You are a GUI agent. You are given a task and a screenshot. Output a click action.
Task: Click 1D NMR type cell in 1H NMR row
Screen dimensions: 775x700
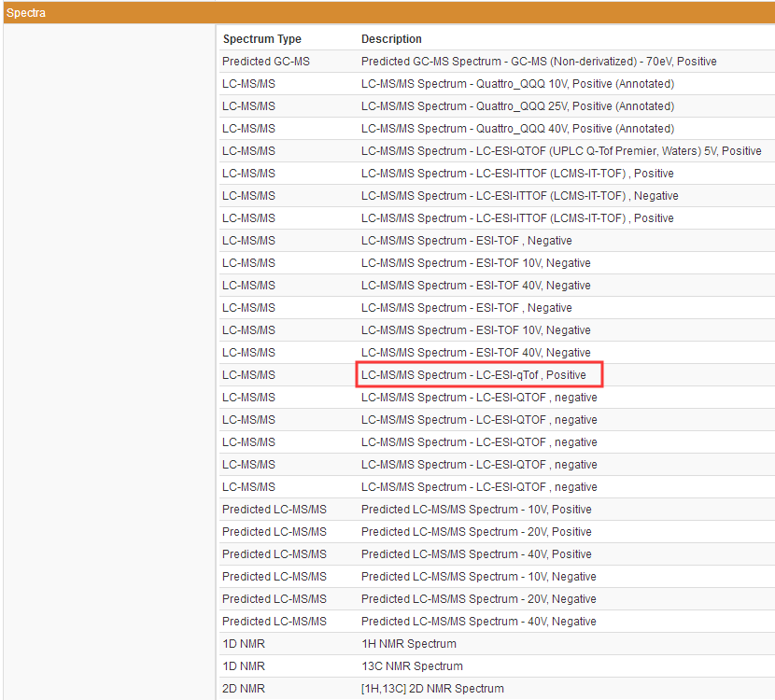pyautogui.click(x=244, y=644)
